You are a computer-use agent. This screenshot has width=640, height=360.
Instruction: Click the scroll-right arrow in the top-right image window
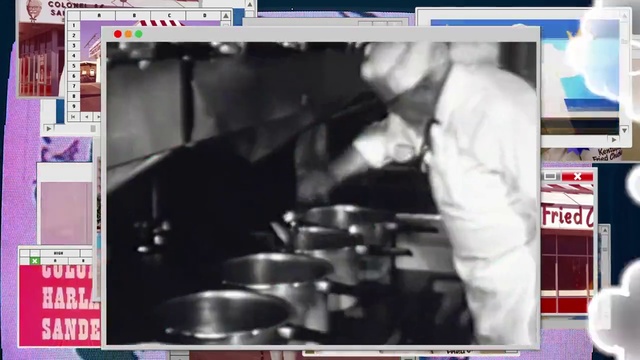pos(614,140)
